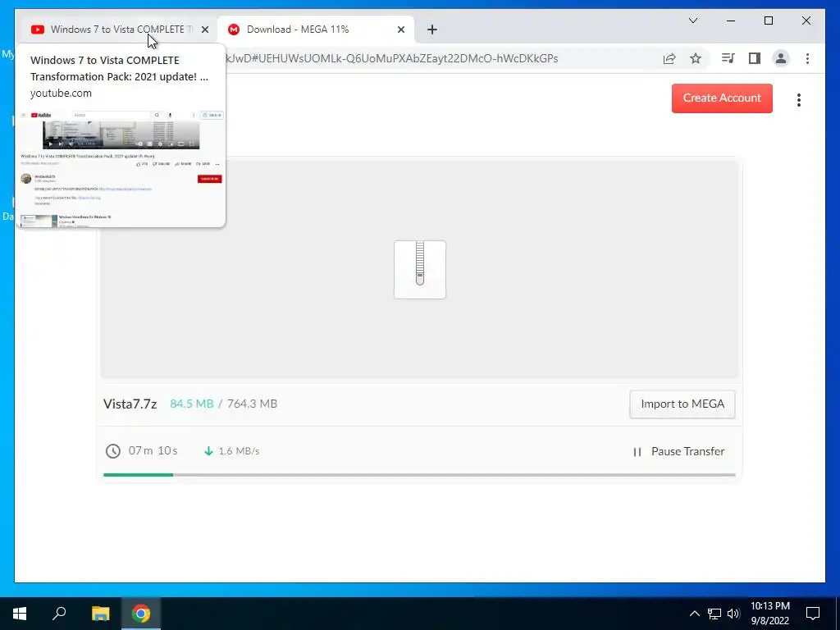Click the zip file preview icon
The height and width of the screenshot is (630, 840).
(420, 269)
